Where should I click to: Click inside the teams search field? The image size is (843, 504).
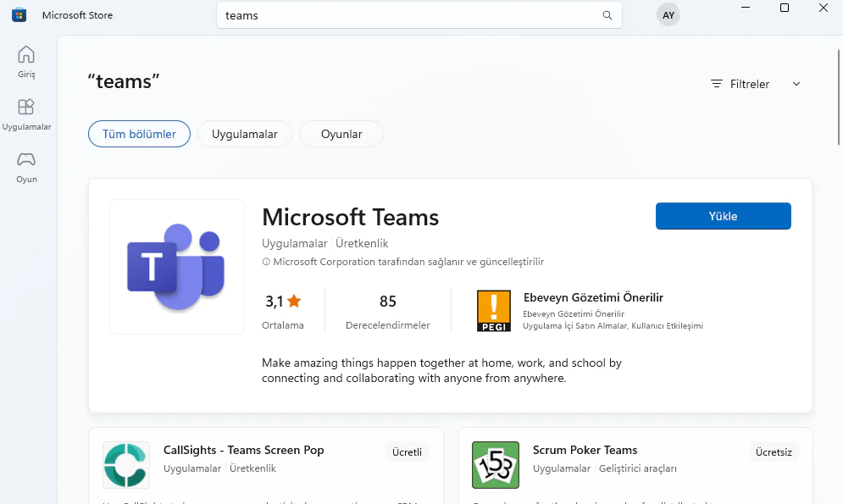click(x=381, y=14)
